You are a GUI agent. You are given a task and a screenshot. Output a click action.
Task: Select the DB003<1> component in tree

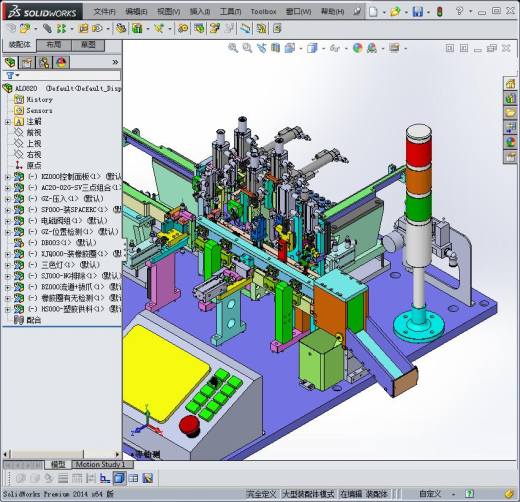55,243
